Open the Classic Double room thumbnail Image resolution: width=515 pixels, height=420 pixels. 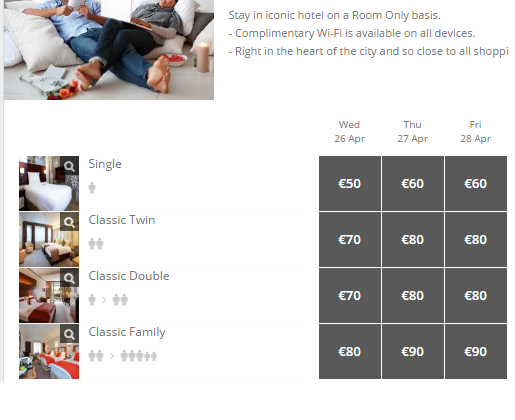(49, 295)
